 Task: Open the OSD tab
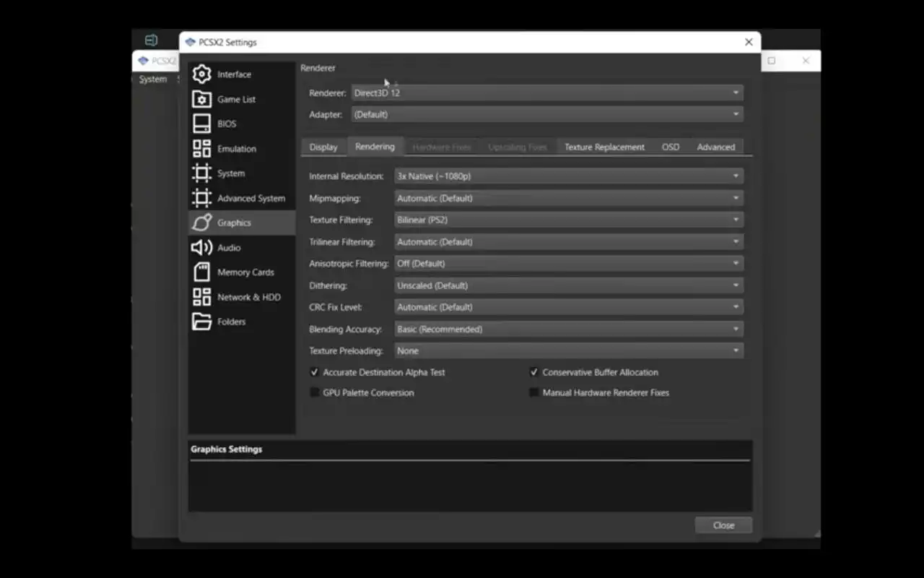[671, 147]
